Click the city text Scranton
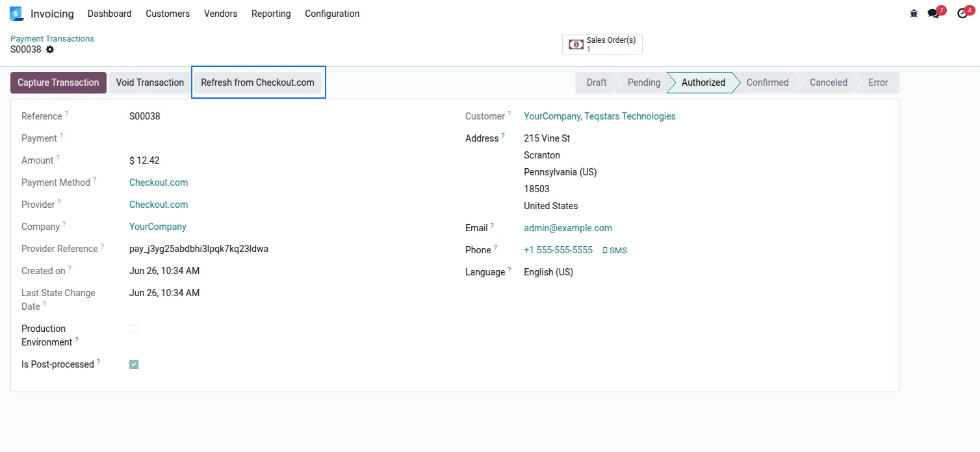The width and height of the screenshot is (980, 452). point(542,155)
